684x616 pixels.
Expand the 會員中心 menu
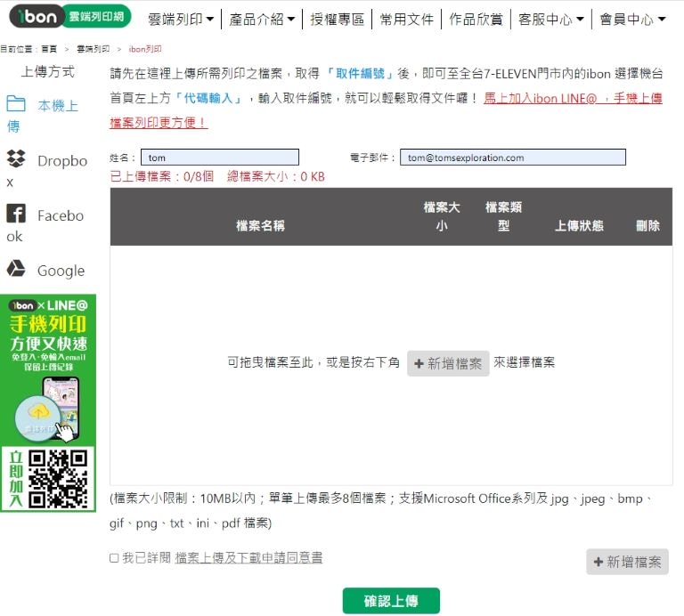632,20
